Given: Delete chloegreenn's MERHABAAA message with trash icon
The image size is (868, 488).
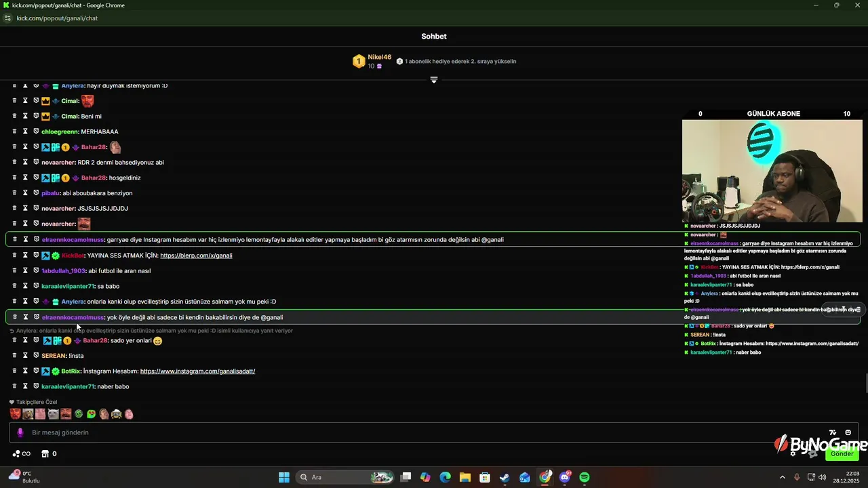Looking at the screenshot, I should point(14,131).
